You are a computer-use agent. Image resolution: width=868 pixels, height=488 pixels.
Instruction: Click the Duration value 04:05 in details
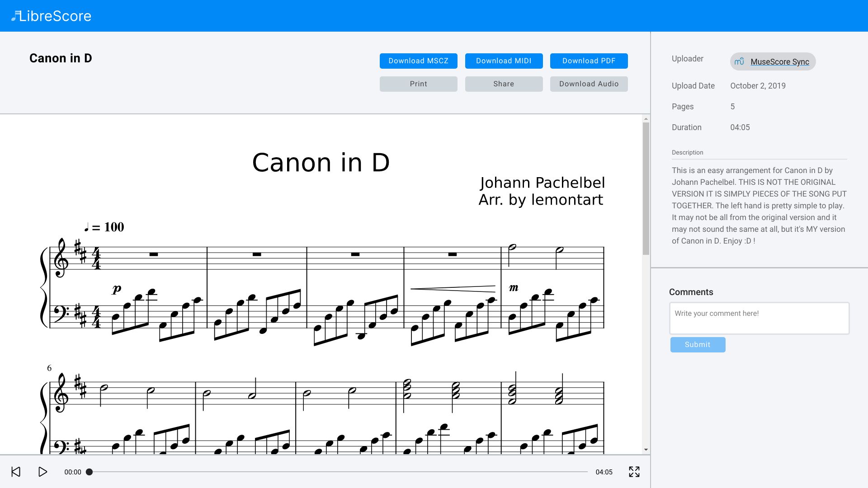(740, 127)
